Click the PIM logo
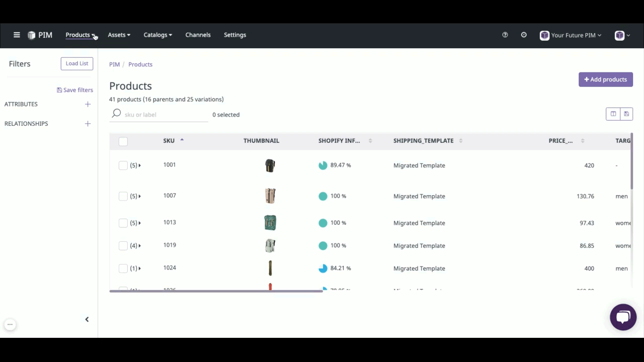Image resolution: width=644 pixels, height=362 pixels. pos(40,35)
